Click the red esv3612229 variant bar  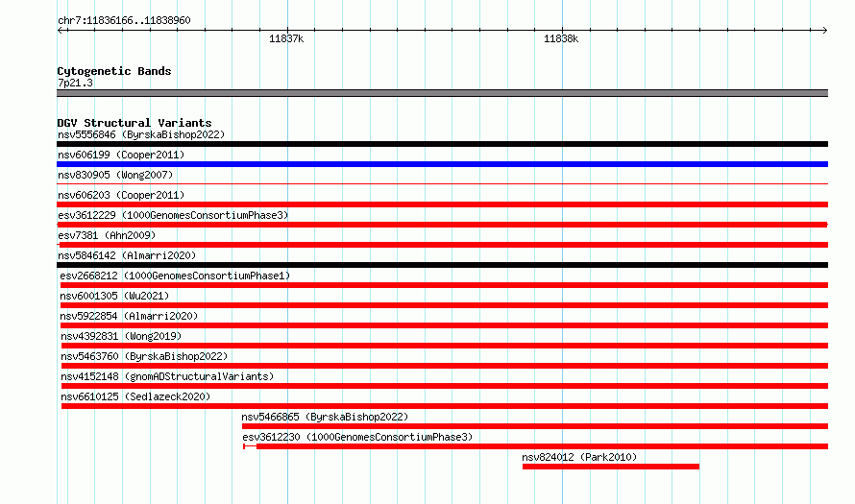pyautogui.click(x=442, y=225)
